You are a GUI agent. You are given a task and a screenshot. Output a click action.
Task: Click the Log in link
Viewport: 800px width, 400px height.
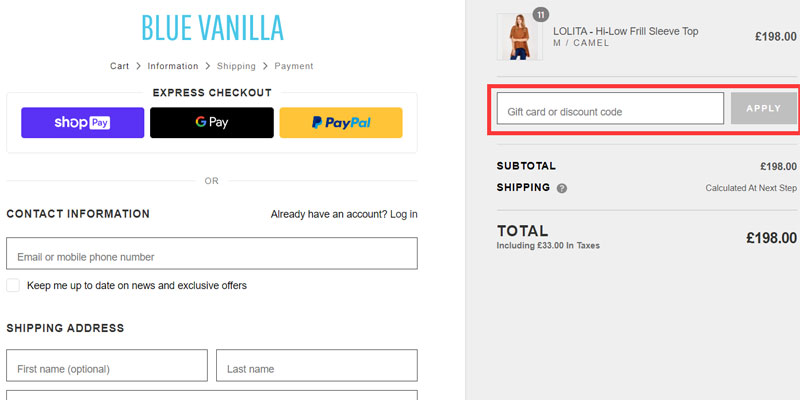[404, 214]
